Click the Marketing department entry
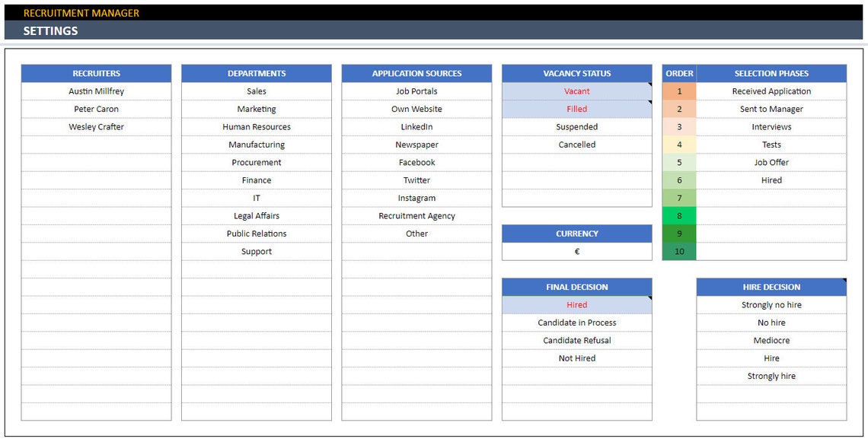Viewport: 868px width, 445px height. 257,109
